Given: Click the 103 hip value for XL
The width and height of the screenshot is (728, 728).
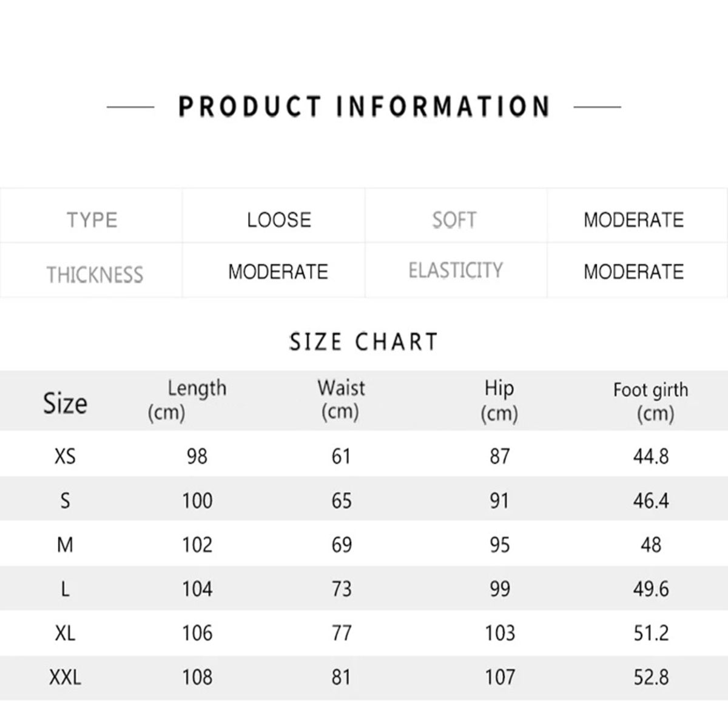Looking at the screenshot, I should point(500,633).
